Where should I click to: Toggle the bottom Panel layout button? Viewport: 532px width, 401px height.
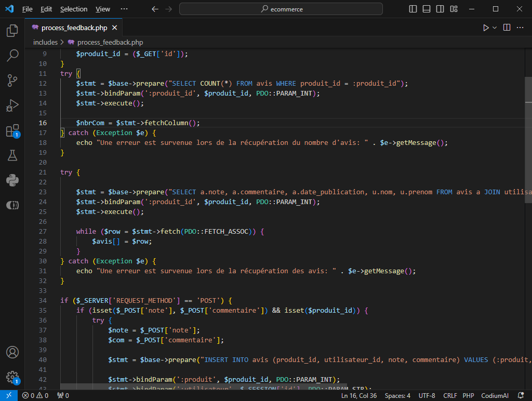pos(427,9)
